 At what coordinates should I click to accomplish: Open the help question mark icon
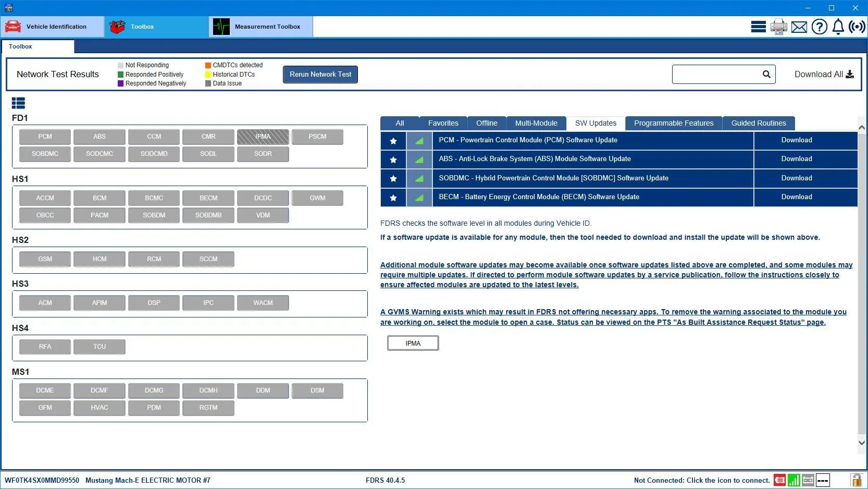pos(820,27)
